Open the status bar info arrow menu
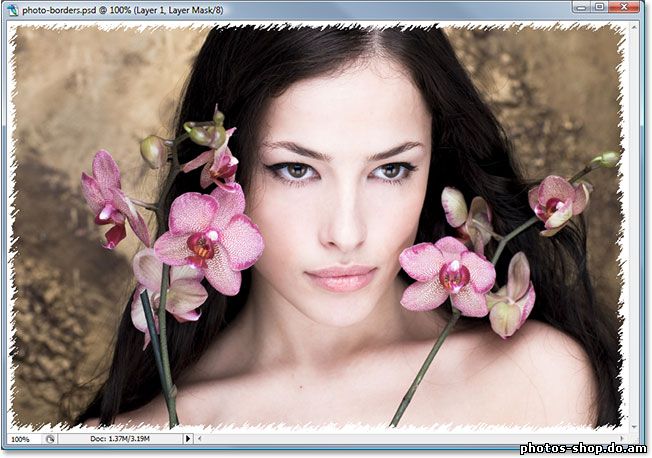Screen dimensions: 652x458 (x=187, y=438)
